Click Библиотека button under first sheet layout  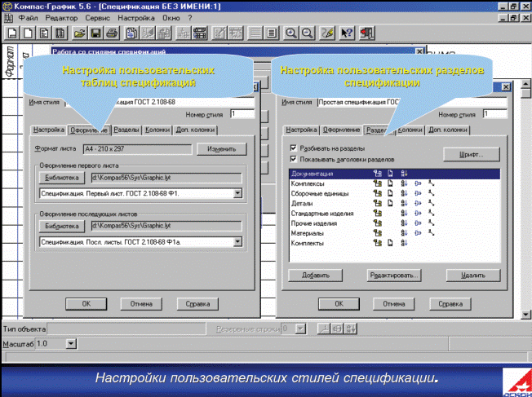coord(62,178)
